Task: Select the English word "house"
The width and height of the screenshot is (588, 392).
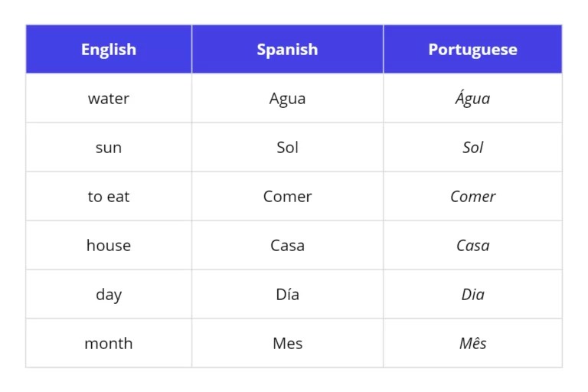Action: tap(109, 246)
